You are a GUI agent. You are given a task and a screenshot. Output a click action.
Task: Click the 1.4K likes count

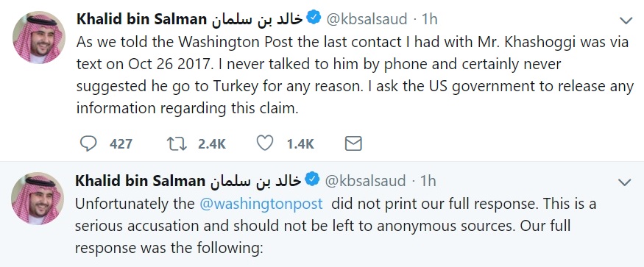coord(300,143)
